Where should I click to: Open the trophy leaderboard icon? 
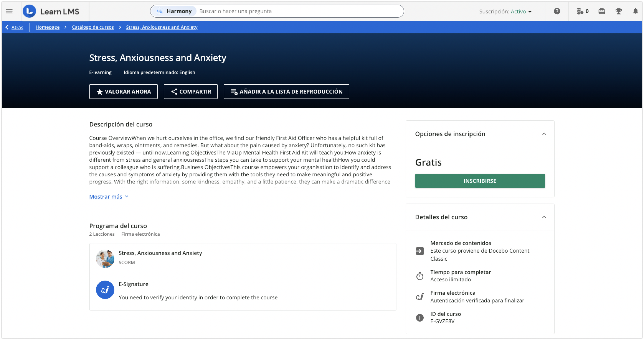618,11
